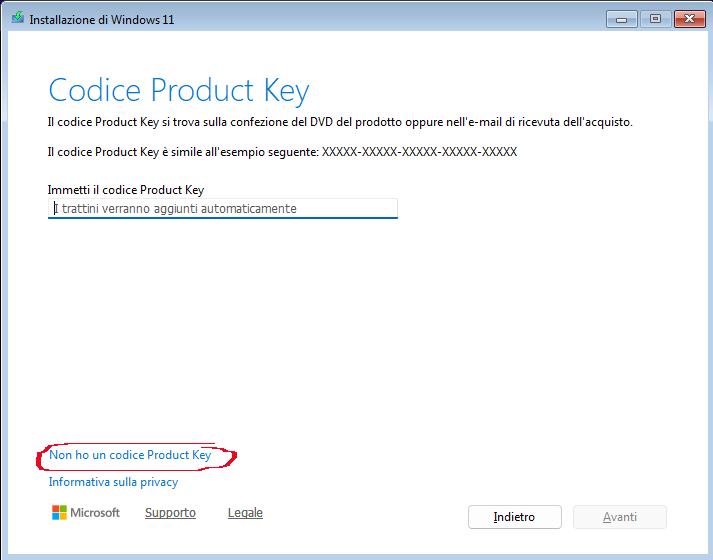Go back with the Indietro button
713x560 pixels.
[514, 517]
